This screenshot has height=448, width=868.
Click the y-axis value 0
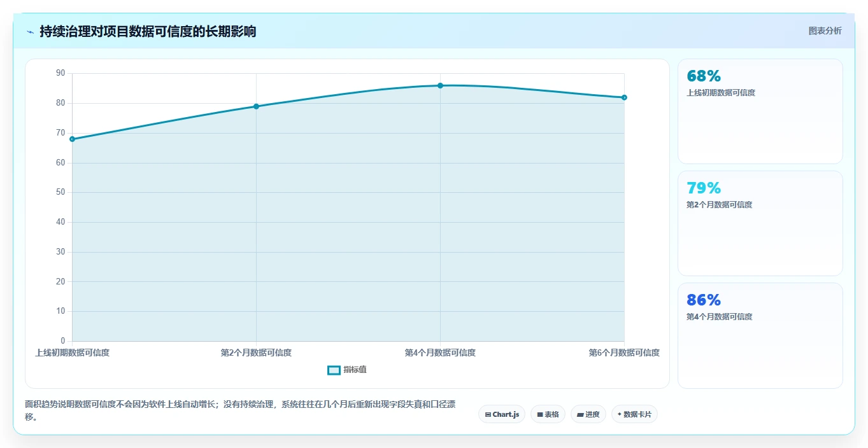63,341
